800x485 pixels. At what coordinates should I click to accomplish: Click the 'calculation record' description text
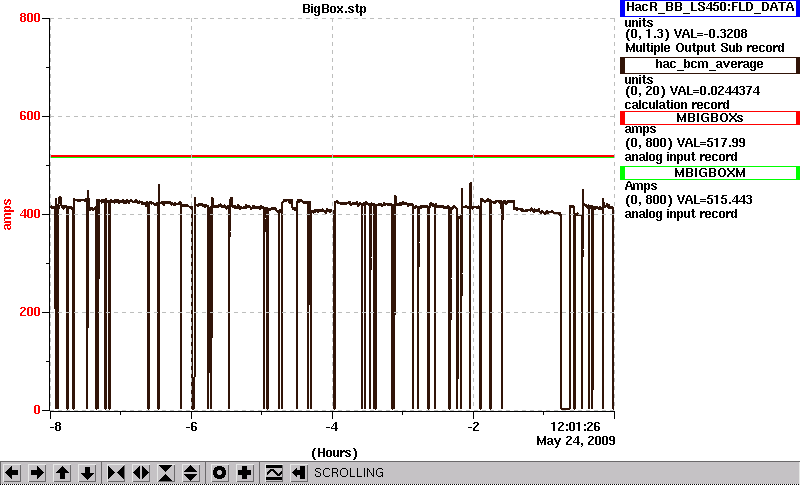point(677,105)
